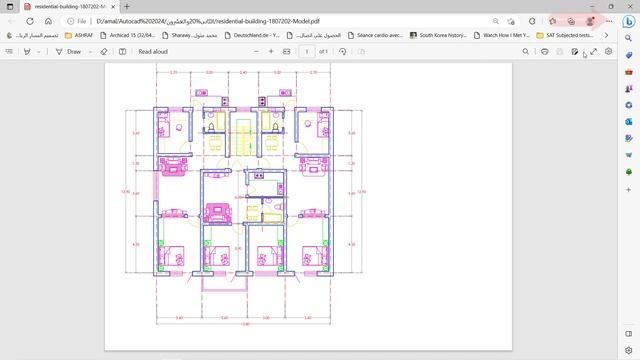Open the SAT Subjected tests bookmarks folder
The width and height of the screenshot is (640, 360).
[565, 36]
